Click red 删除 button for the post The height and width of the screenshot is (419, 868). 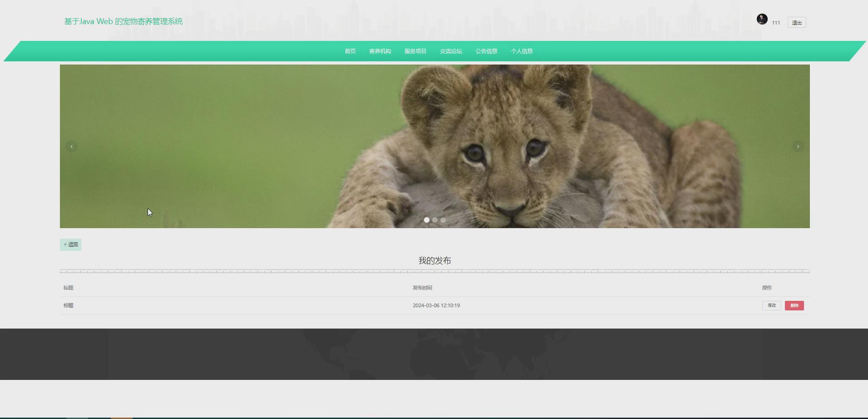tap(794, 306)
